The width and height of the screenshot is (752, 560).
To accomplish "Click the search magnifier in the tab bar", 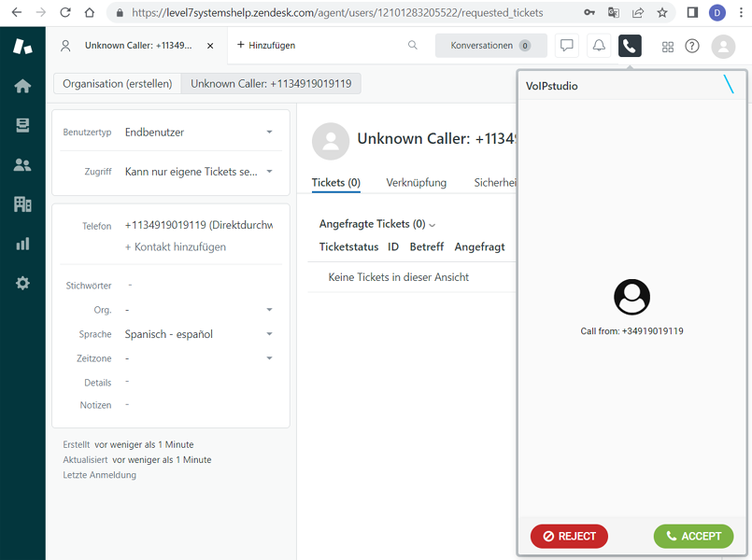I will [412, 45].
